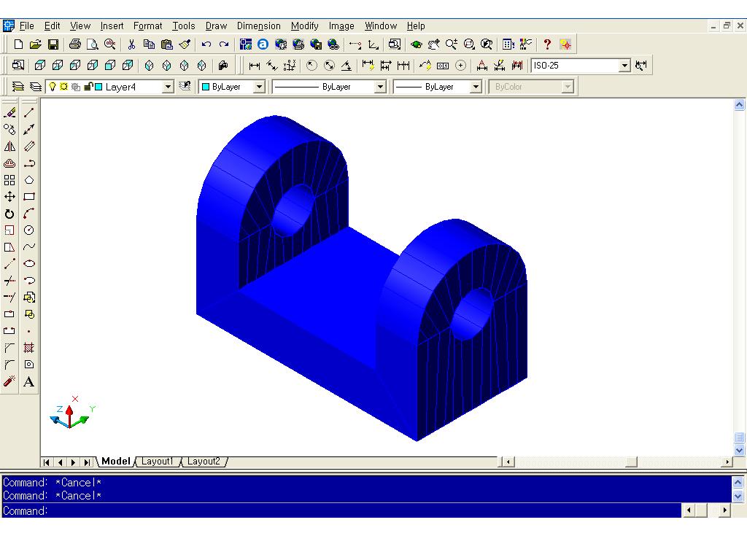Select the Line drawing tool
Screen dimensions: 747x560
point(29,113)
